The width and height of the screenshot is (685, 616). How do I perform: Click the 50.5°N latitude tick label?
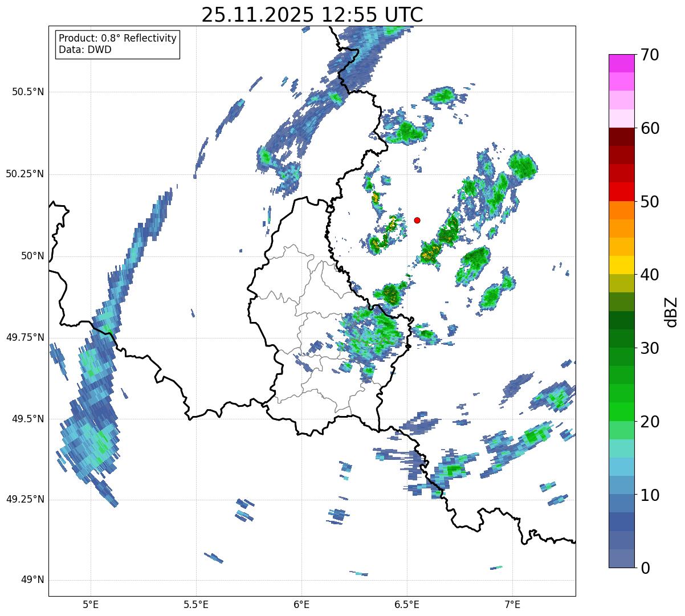click(x=28, y=92)
